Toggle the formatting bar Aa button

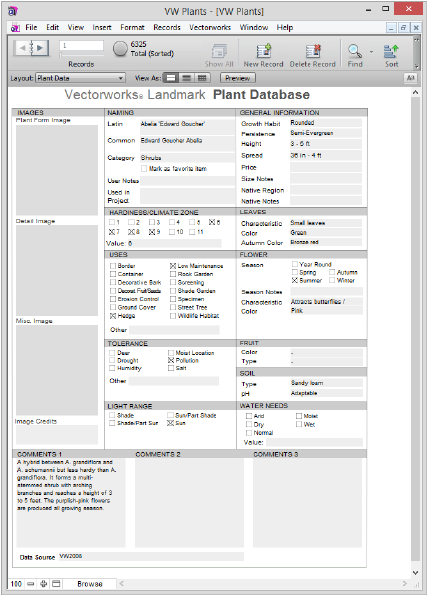tap(410, 78)
